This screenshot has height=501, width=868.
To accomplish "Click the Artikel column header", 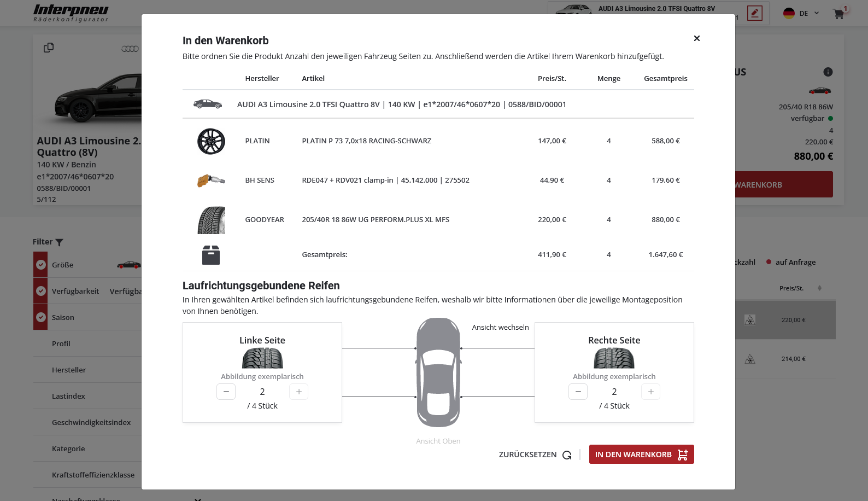I will 313,78.
